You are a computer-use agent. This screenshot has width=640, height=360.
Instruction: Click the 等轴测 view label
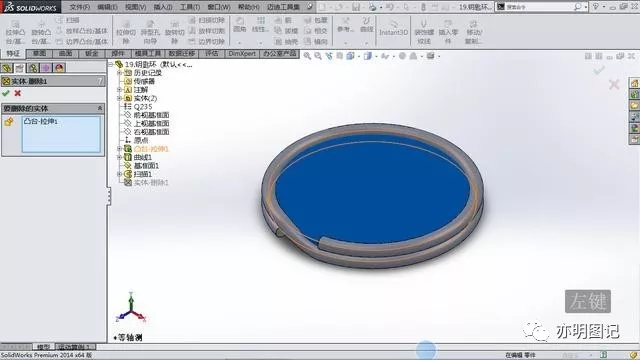click(128, 338)
